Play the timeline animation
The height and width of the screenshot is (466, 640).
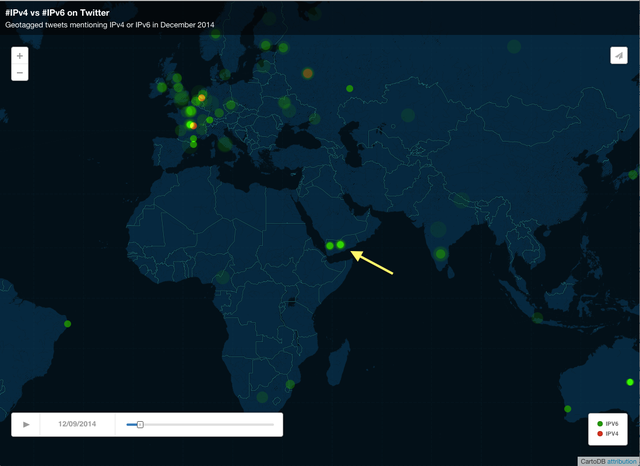[x=26, y=424]
